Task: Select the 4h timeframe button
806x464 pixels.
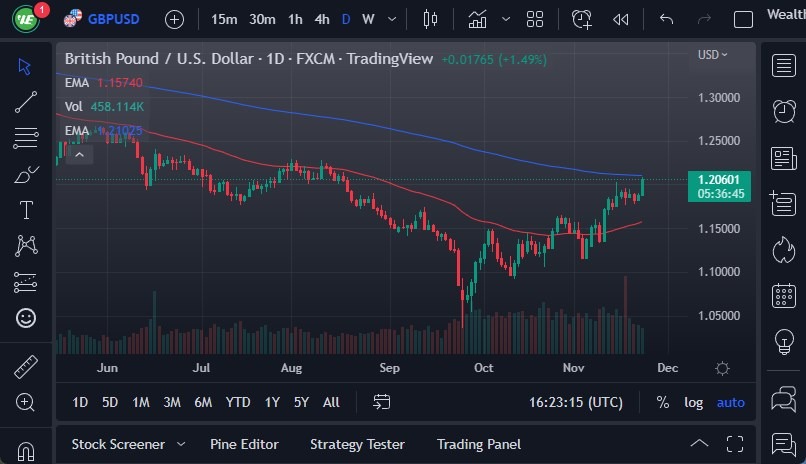Action: [x=321, y=19]
